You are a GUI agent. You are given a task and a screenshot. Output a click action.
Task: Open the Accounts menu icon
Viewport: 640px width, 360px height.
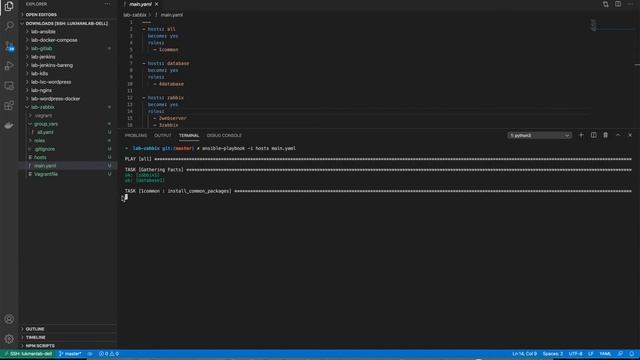point(9,319)
